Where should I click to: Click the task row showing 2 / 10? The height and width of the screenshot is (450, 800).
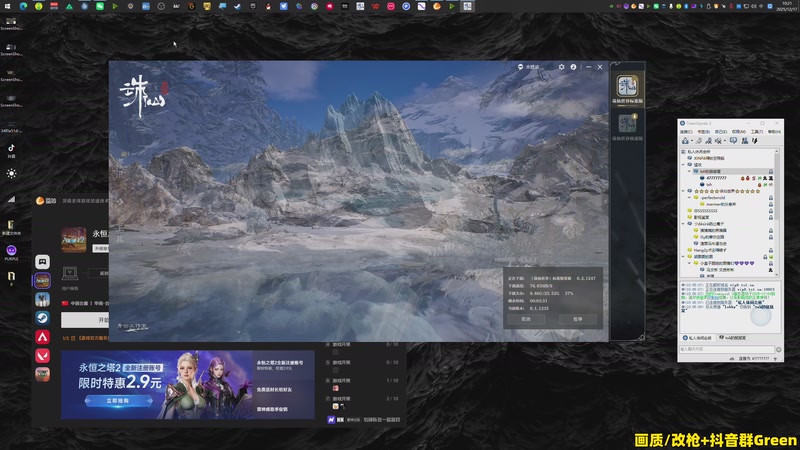tap(363, 402)
